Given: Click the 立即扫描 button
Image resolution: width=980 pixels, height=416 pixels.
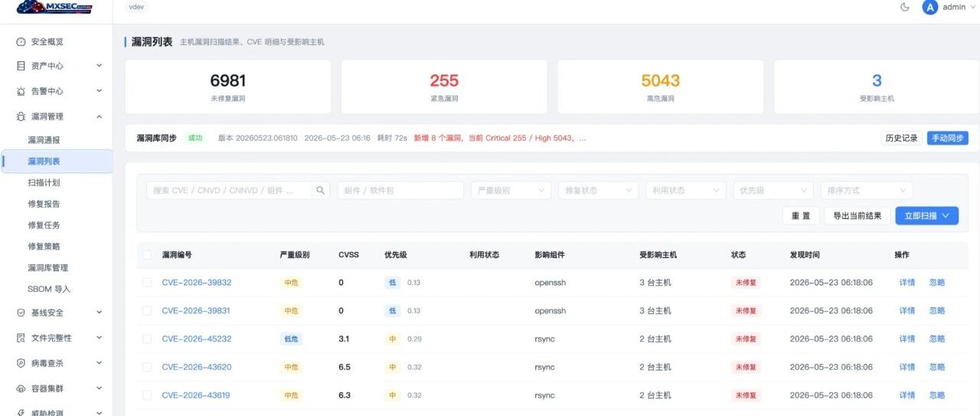Looking at the screenshot, I should [926, 216].
